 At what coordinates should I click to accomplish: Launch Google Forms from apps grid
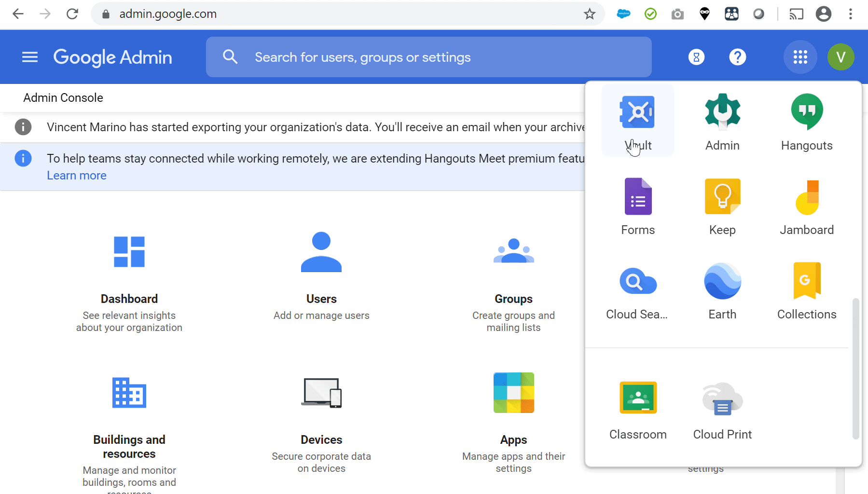pyautogui.click(x=637, y=206)
